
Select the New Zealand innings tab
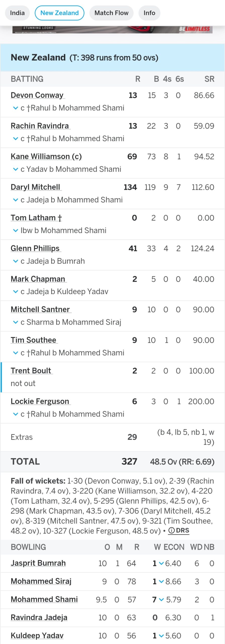(x=60, y=13)
